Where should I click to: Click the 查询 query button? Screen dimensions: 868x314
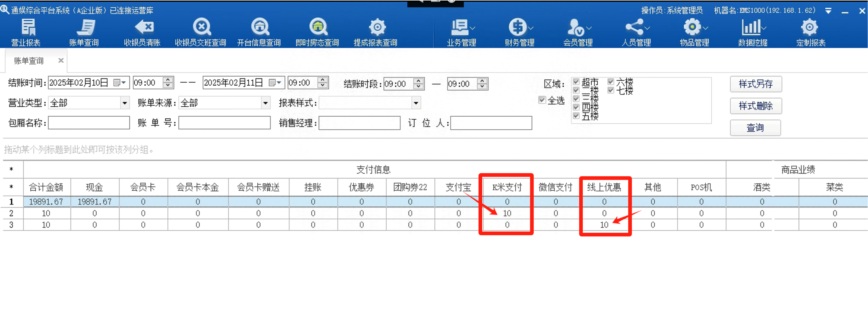[755, 128]
